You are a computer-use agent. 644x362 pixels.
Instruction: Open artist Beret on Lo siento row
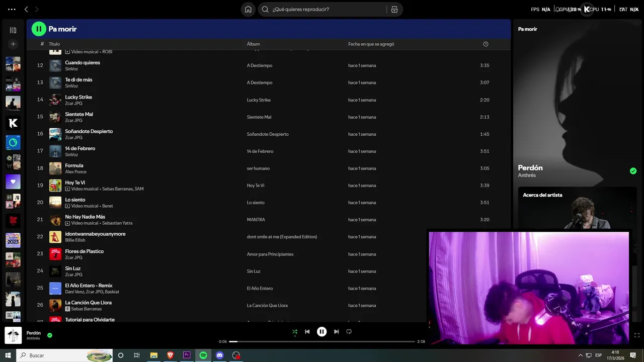click(x=108, y=206)
